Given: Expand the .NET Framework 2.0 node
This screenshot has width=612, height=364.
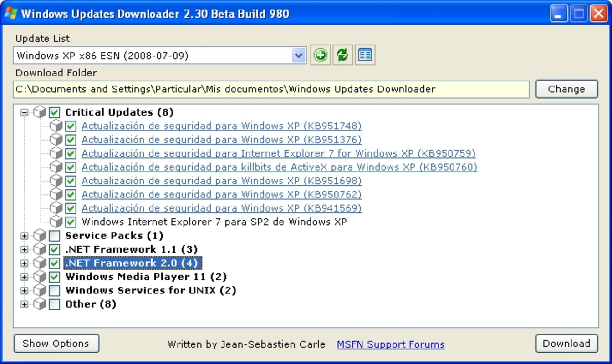Looking at the screenshot, I should (25, 263).
